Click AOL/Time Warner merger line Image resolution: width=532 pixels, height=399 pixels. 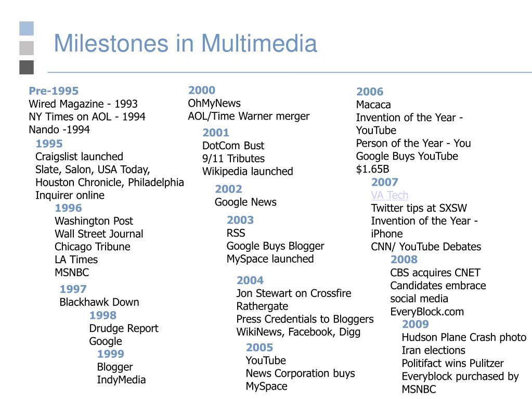point(249,116)
